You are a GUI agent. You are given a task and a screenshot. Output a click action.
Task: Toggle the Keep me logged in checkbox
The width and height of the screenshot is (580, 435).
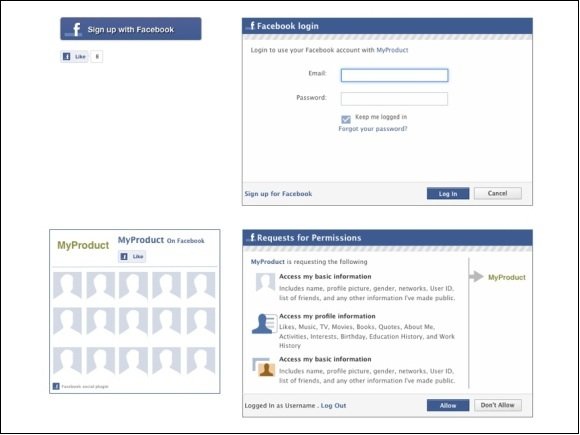pyautogui.click(x=346, y=119)
